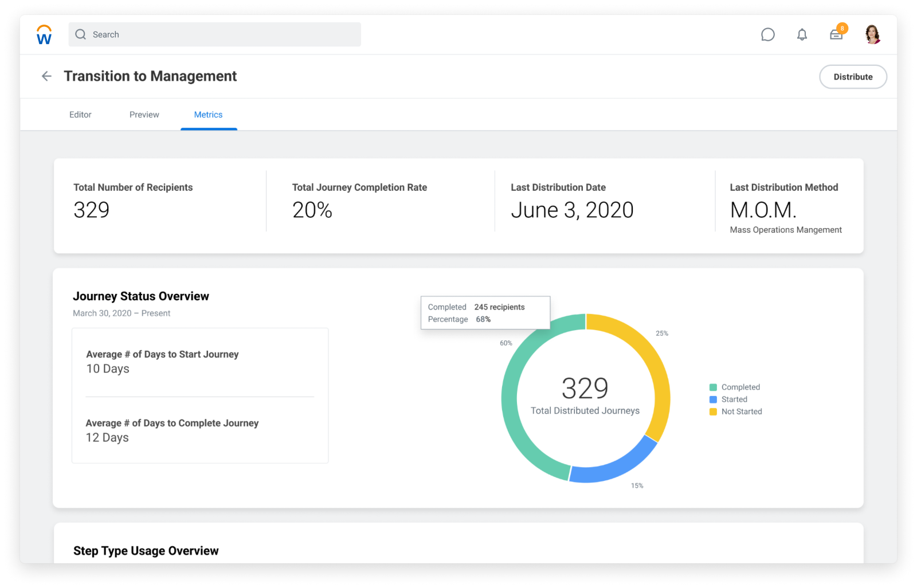This screenshot has height=588, width=917.
Task: Click the search magnifier icon
Action: click(x=81, y=34)
